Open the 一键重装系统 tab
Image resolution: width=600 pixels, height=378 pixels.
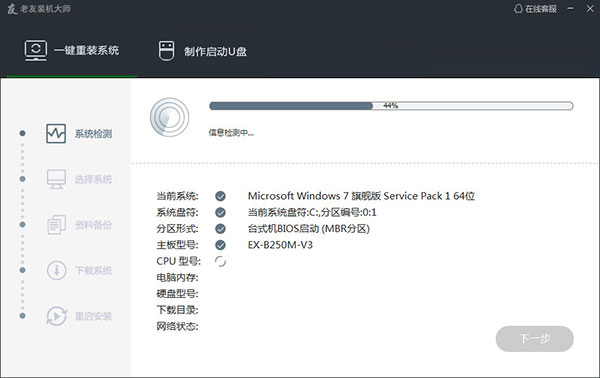point(72,51)
